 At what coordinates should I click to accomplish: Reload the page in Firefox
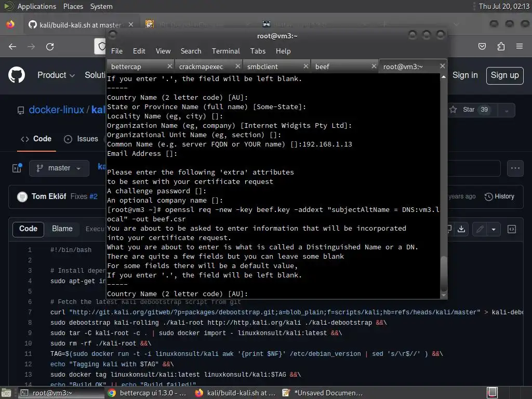coord(50,46)
